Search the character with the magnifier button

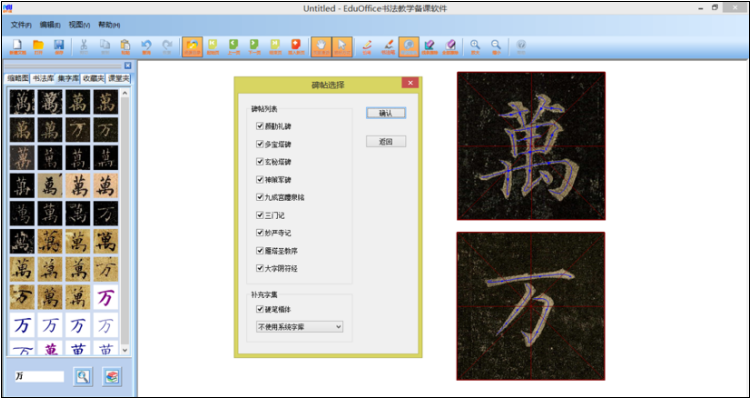point(83,376)
